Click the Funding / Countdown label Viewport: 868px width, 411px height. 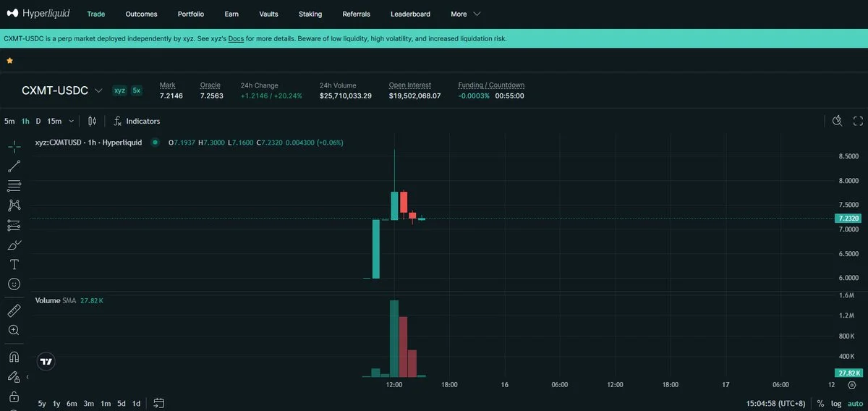click(x=491, y=85)
